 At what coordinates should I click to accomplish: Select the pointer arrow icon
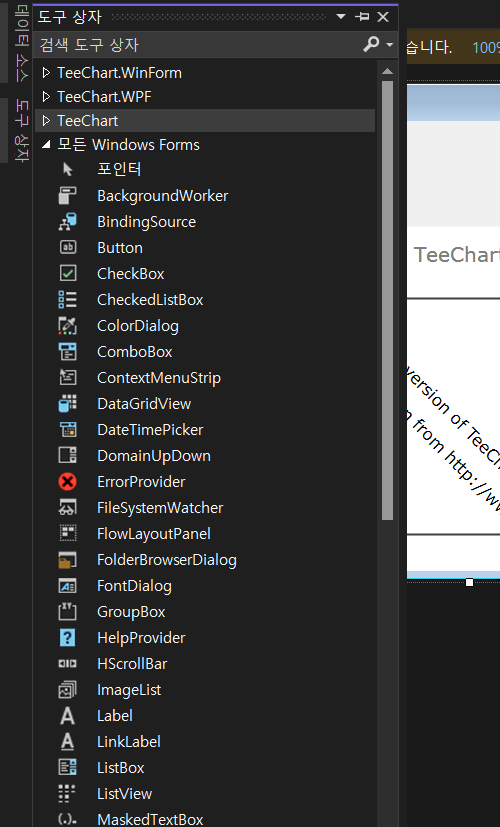[68, 169]
